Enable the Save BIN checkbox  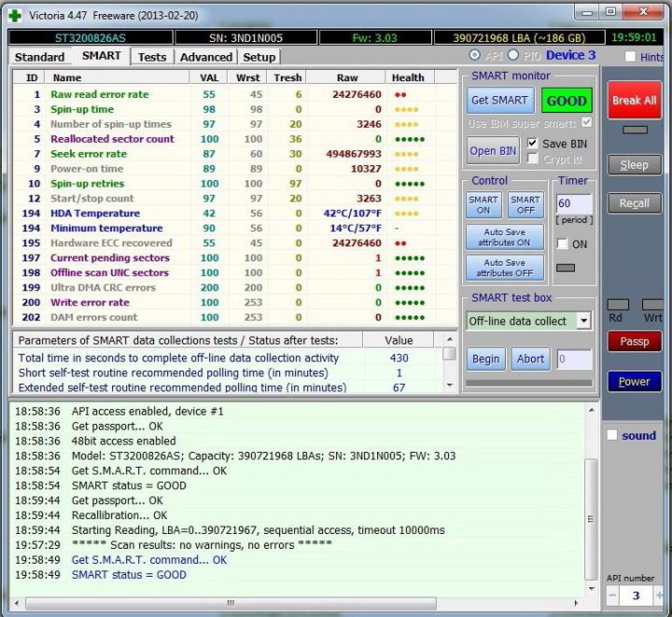[x=533, y=144]
